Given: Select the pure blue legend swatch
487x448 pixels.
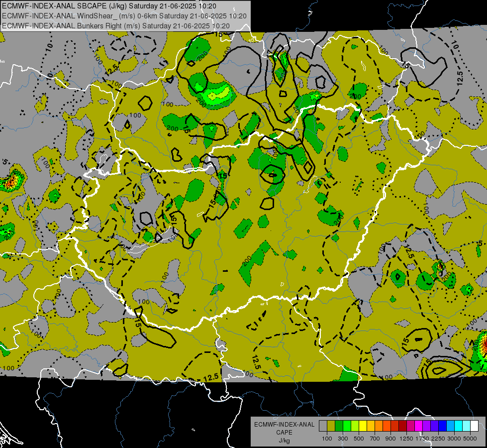Looking at the screenshot, I should click(443, 426).
